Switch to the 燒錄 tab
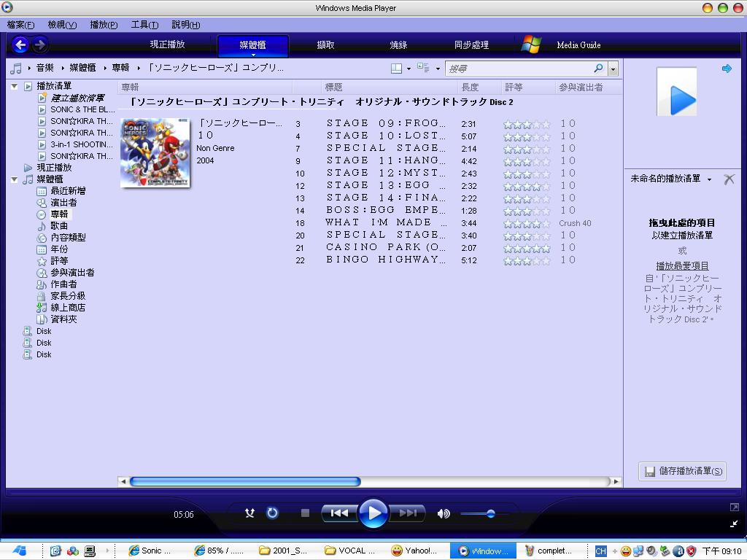 pyautogui.click(x=398, y=44)
